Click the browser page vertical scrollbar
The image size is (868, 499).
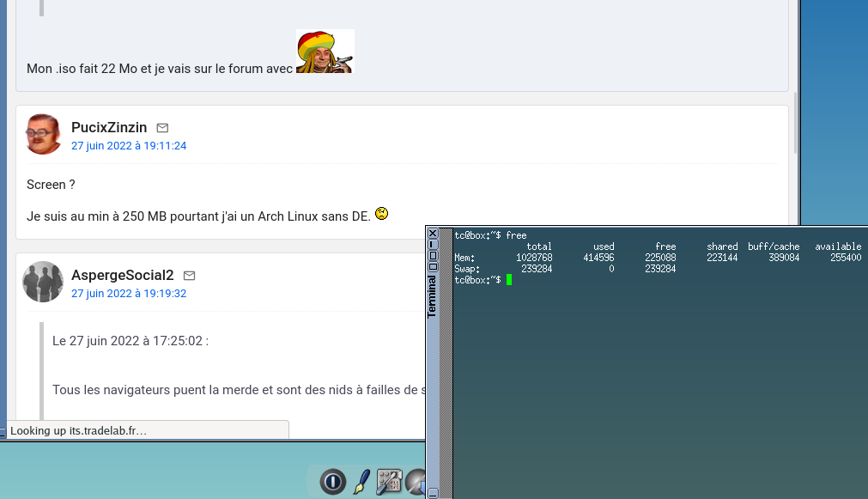(796, 123)
